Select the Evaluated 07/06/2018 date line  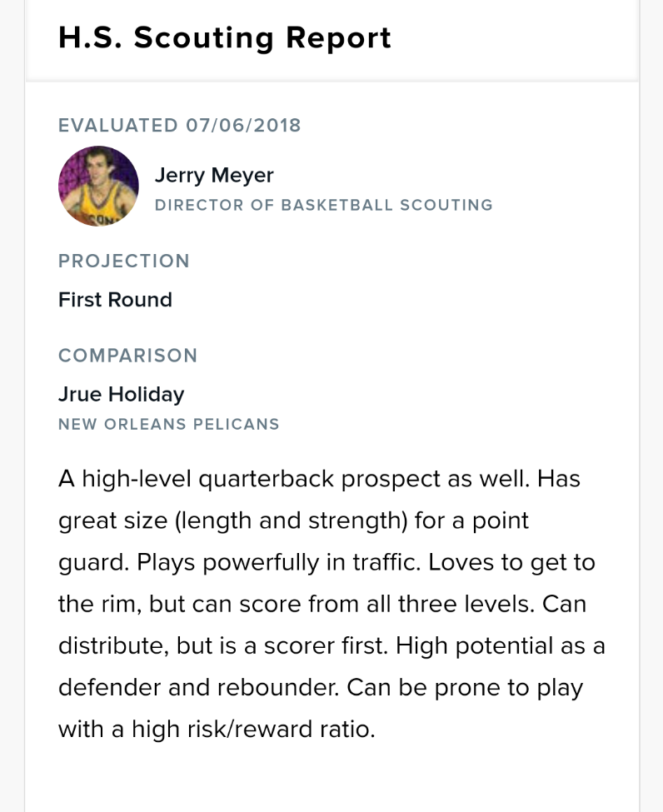point(180,126)
